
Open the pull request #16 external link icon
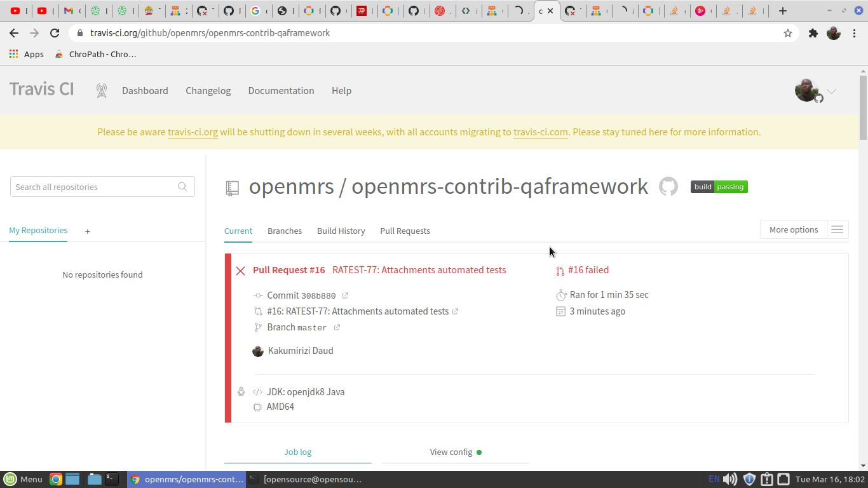click(455, 311)
